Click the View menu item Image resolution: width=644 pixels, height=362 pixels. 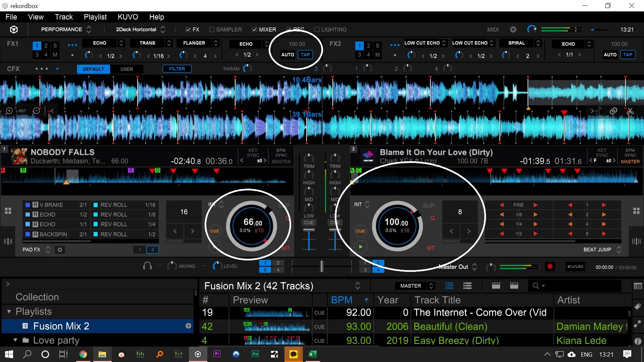coord(35,17)
